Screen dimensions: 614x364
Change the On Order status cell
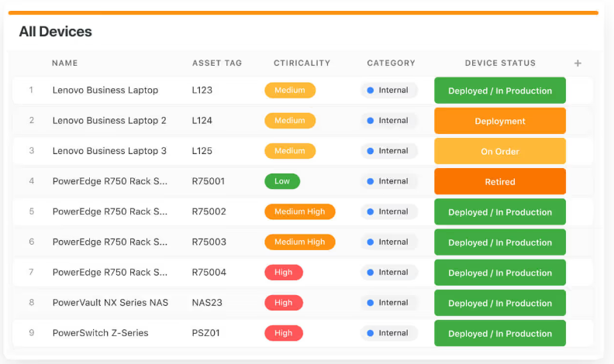[x=500, y=151]
